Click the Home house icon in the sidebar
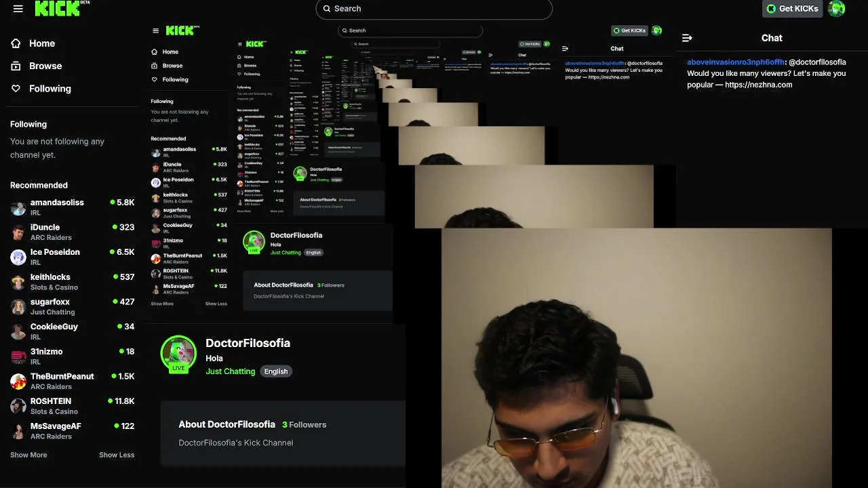The width and height of the screenshot is (868, 488). (16, 43)
